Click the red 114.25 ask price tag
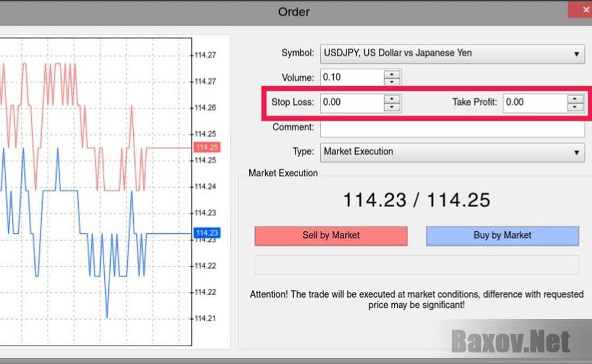This screenshot has height=364, width=592. pyautogui.click(x=207, y=147)
